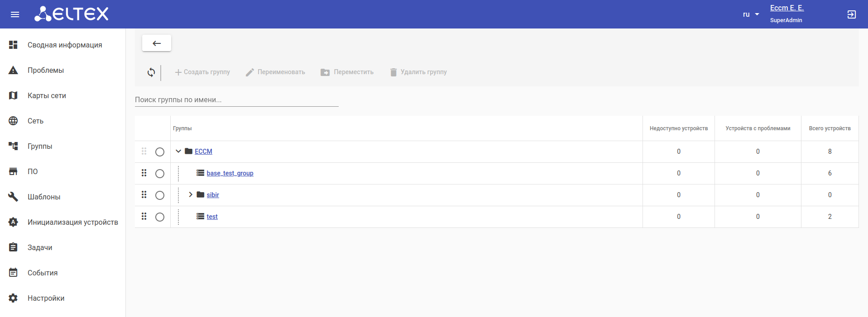Select the sibir group radio button

(x=160, y=195)
